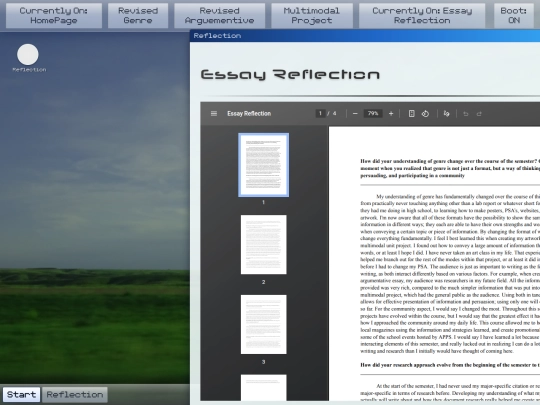Click the annotate draw icon in PDF toolbar
540x405 pixels.
[446, 114]
